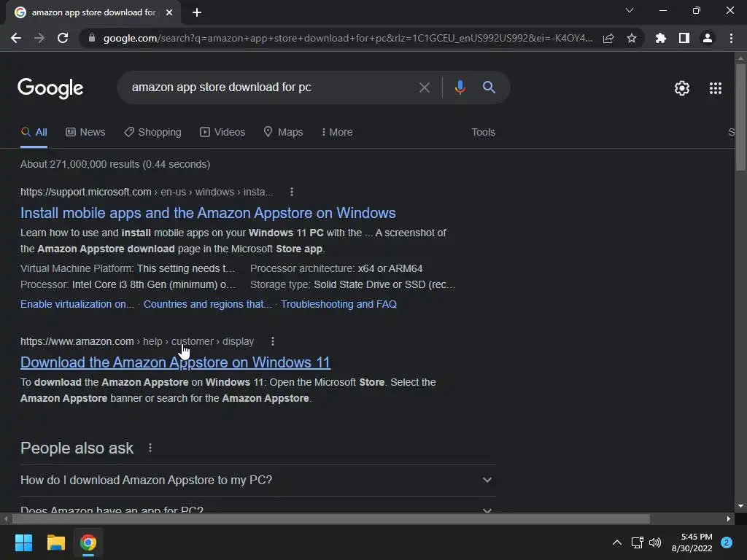Screen dimensions: 747x560
Task: Open Enable virtualization on... sublink
Action: point(77,304)
